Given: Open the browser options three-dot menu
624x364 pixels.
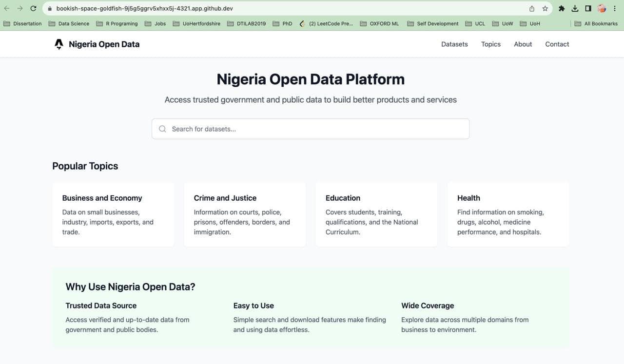Looking at the screenshot, I should [615, 8].
